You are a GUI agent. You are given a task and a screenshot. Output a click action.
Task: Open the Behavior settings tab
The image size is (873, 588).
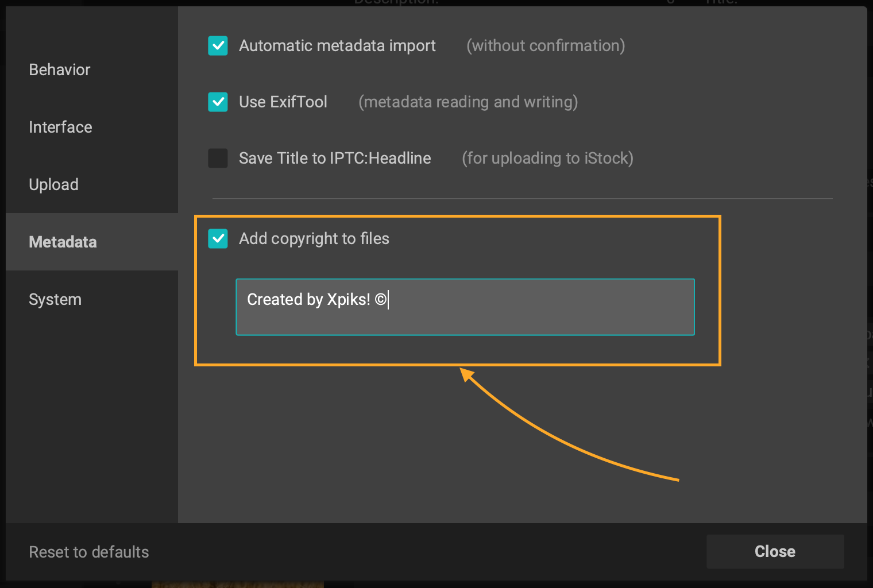pos(60,69)
